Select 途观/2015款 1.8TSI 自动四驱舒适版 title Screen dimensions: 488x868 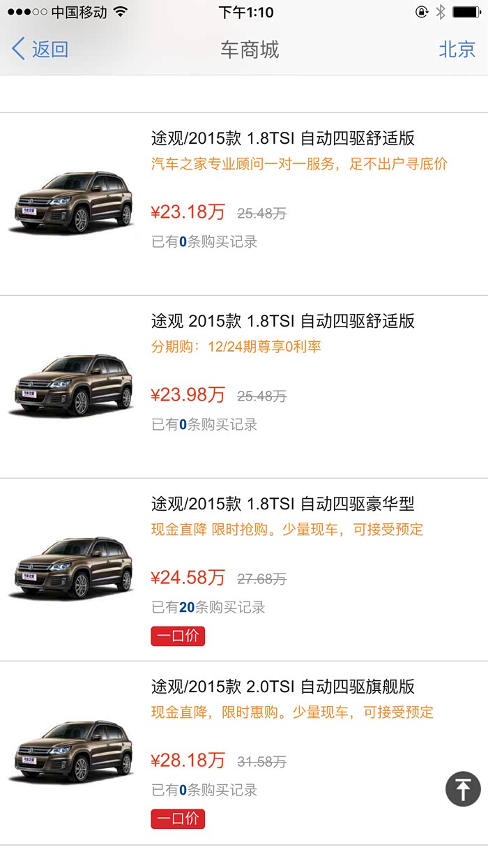click(283, 138)
